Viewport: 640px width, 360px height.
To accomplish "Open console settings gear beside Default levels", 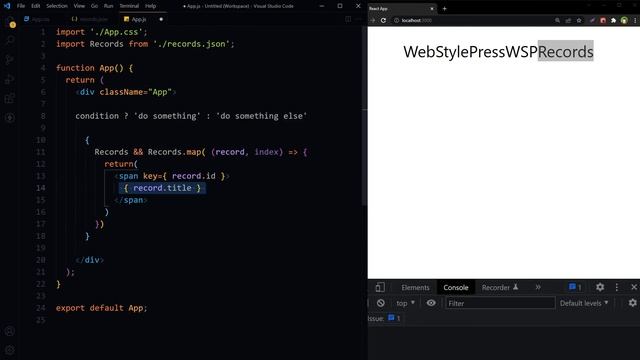I will [x=632, y=303].
